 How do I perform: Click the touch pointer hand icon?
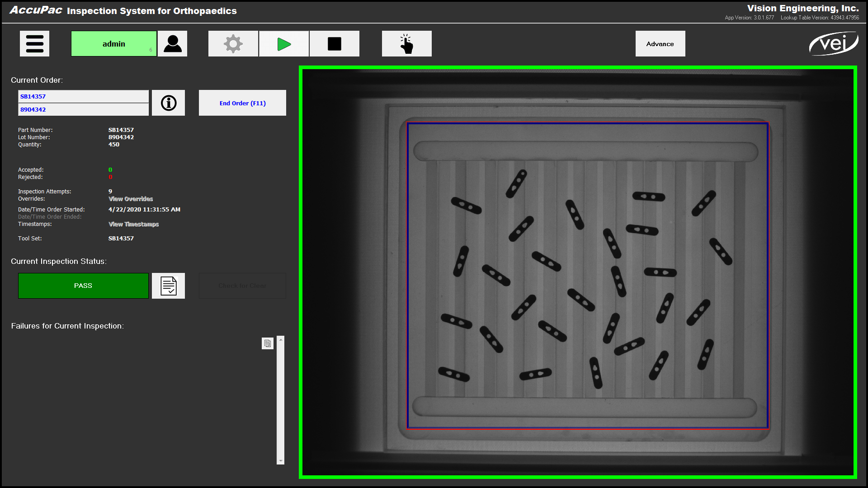pos(407,44)
